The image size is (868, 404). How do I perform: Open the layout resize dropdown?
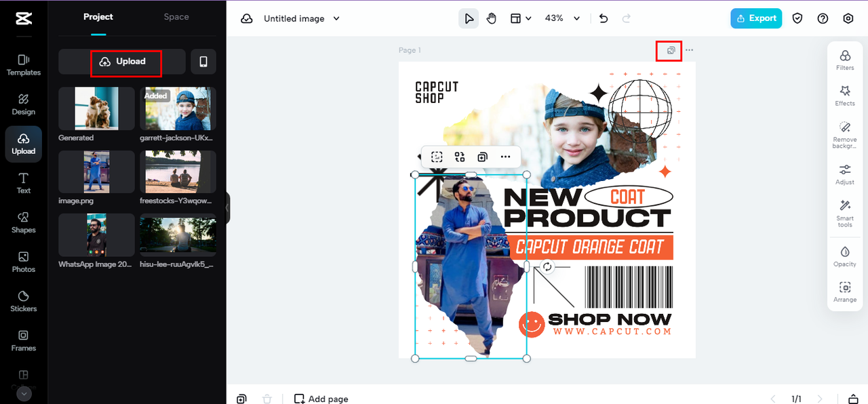pos(520,18)
